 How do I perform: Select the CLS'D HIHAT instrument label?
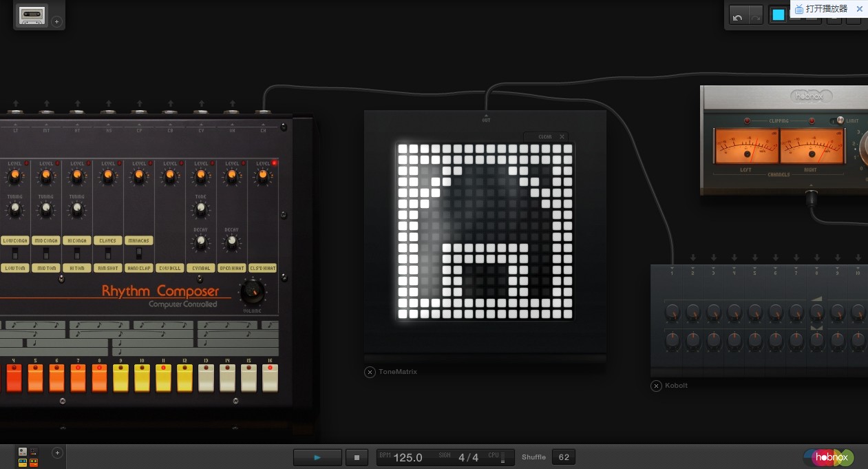point(263,268)
